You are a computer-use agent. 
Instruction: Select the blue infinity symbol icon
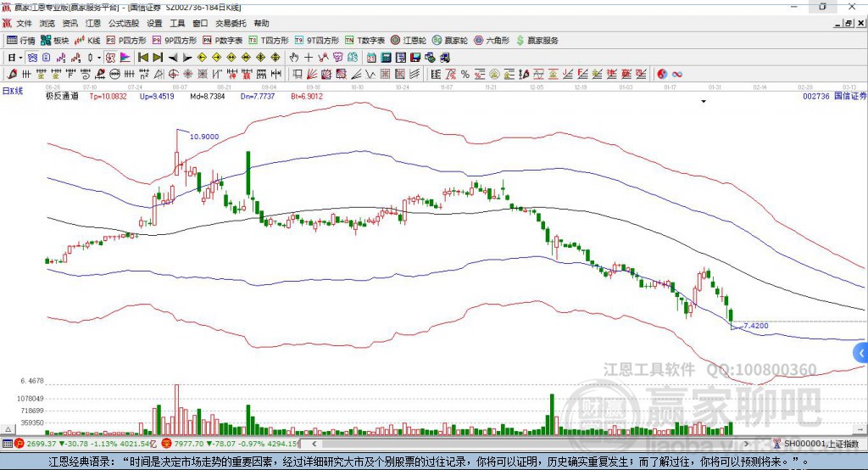pos(677,74)
